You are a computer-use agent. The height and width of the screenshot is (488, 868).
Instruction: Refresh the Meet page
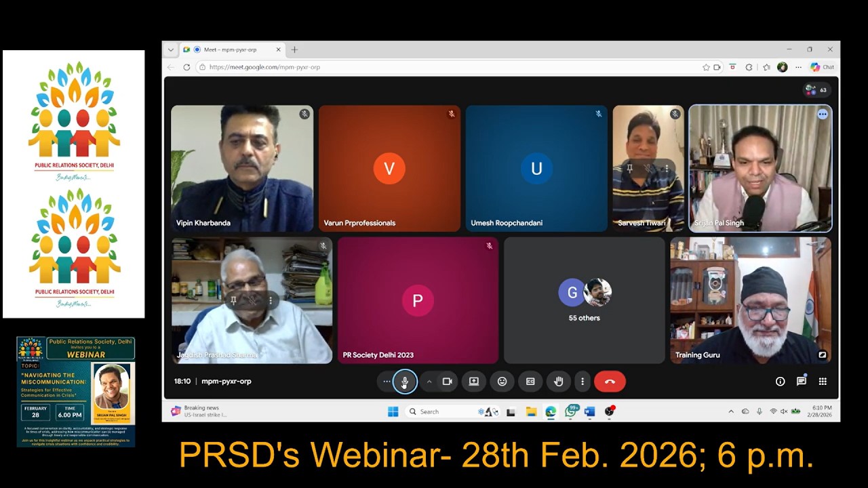click(186, 67)
